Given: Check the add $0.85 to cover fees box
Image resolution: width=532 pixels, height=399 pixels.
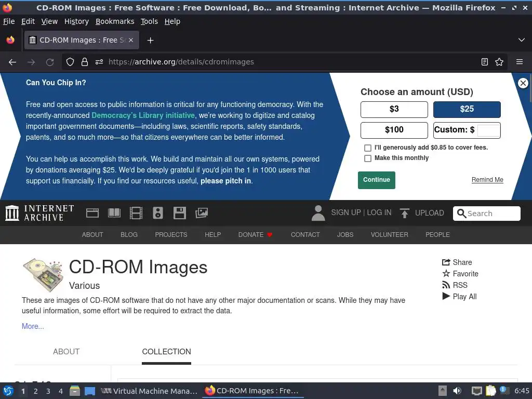Looking at the screenshot, I should pyautogui.click(x=367, y=148).
